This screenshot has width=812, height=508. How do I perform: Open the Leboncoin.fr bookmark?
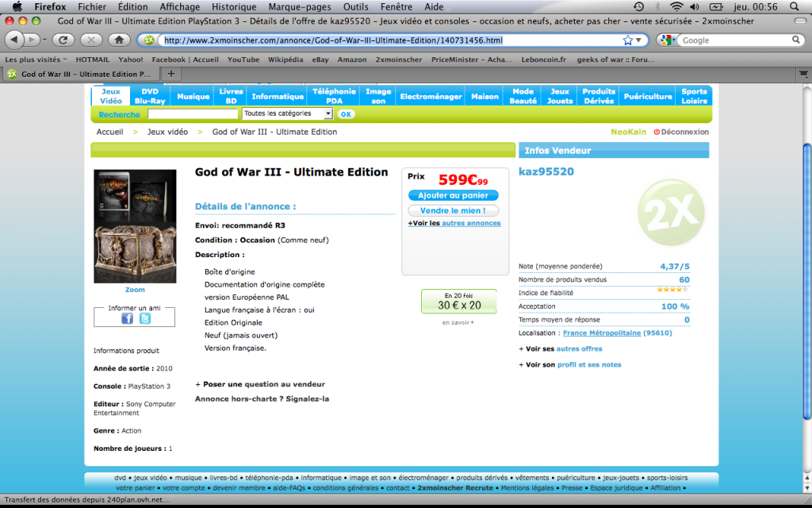coord(544,60)
